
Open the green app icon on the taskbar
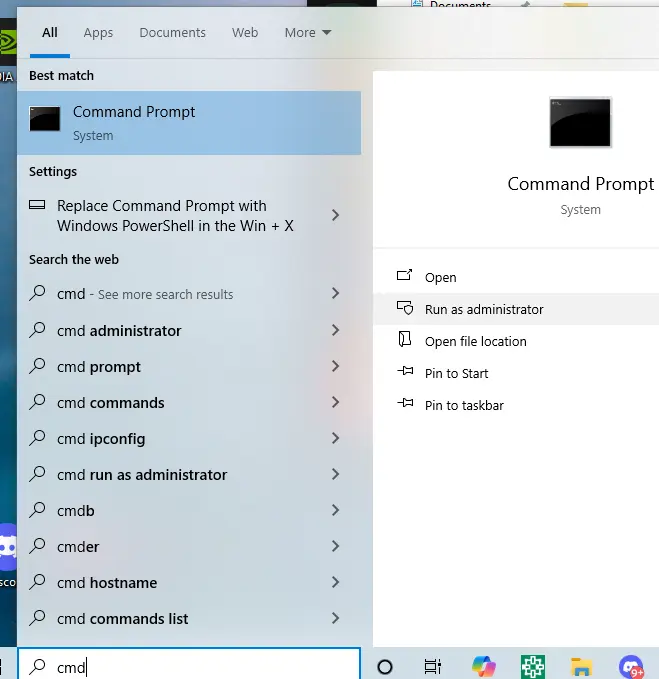tap(533, 666)
